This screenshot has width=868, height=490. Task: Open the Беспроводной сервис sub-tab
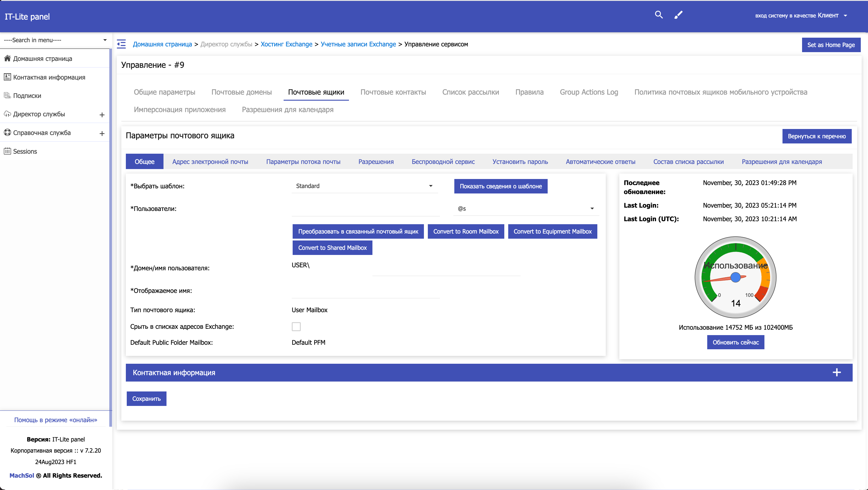click(443, 162)
